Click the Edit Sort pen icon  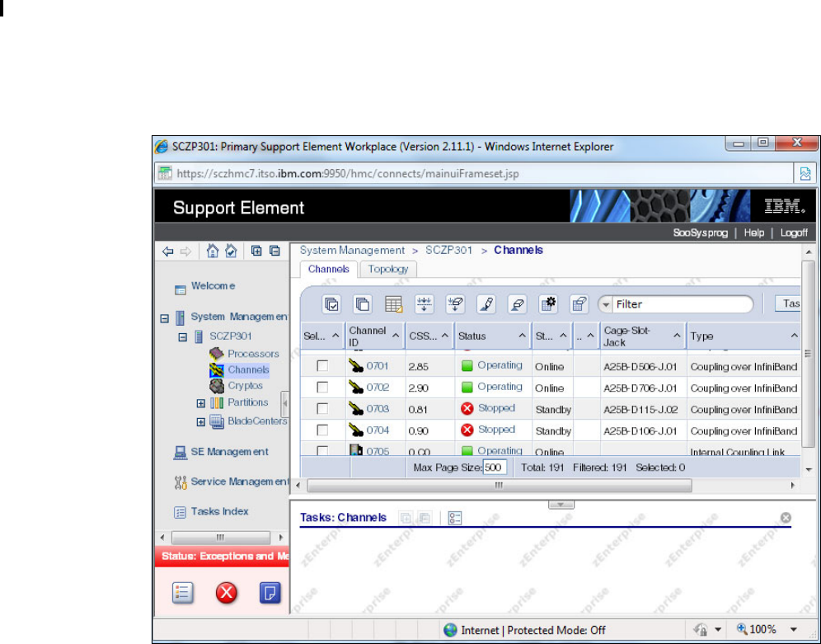(486, 304)
